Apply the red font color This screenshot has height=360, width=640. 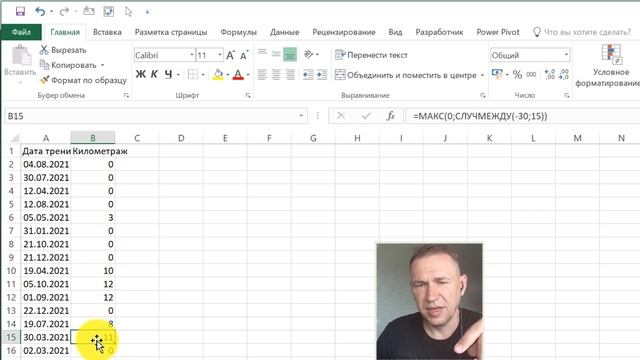[x=238, y=74]
